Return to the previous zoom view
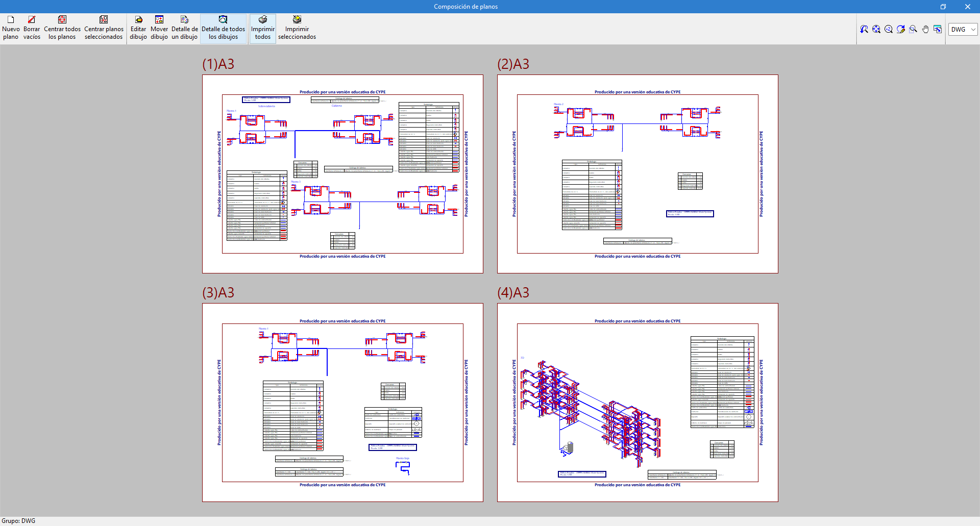Screen dimensions: 980x526 (864, 29)
